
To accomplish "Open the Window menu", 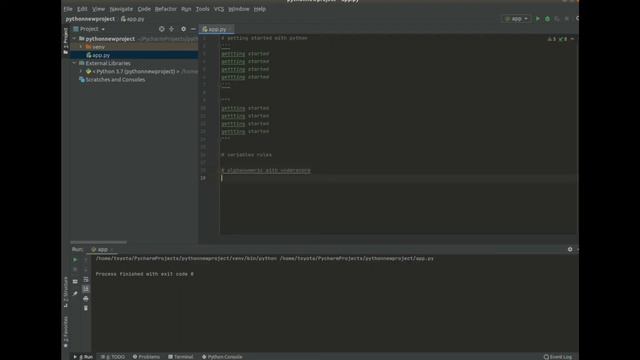I will tap(239, 9).
